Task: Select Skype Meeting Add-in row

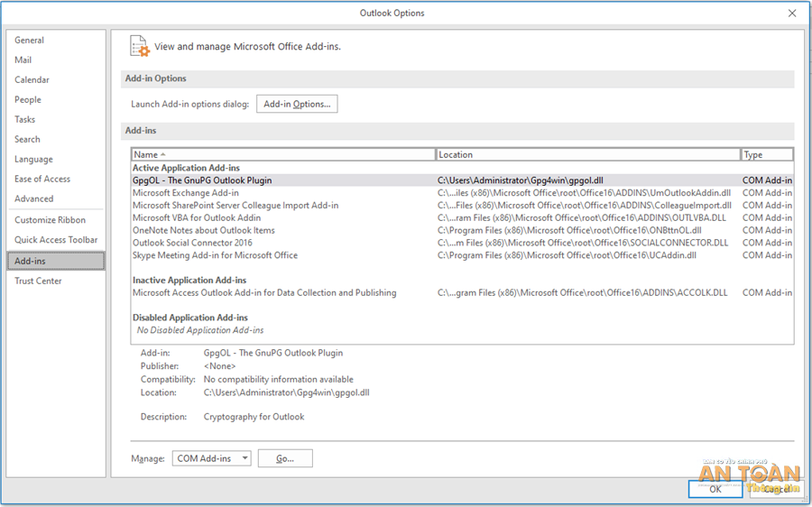Action: pos(215,255)
